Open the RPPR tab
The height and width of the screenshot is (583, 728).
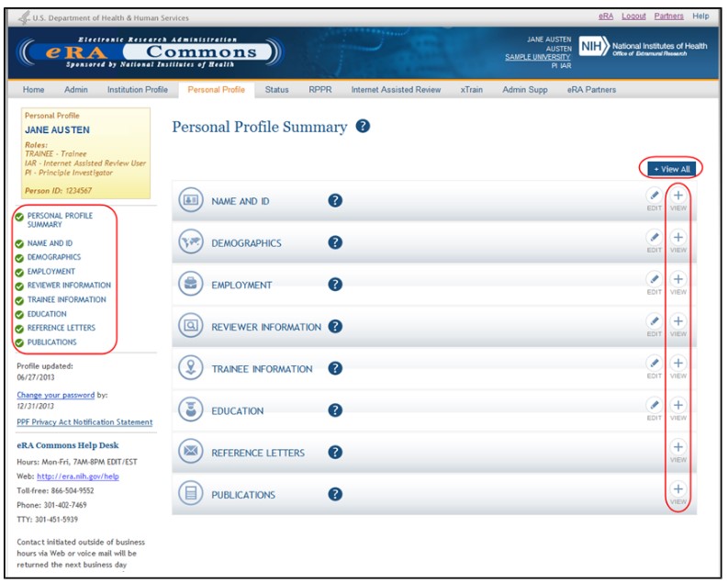click(x=320, y=90)
